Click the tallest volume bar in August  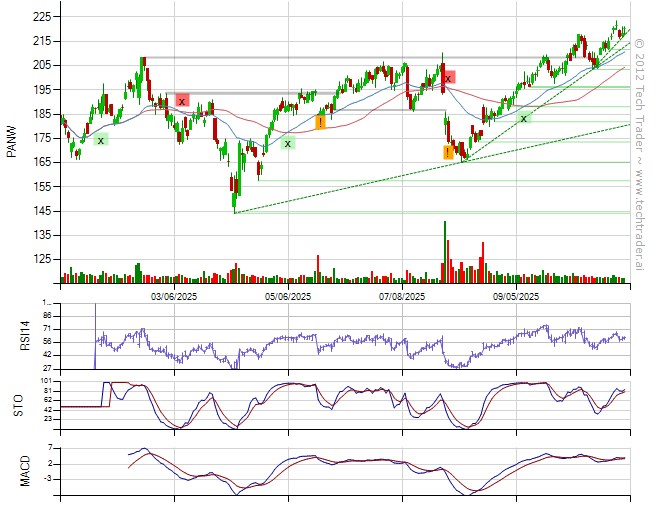[x=445, y=252]
